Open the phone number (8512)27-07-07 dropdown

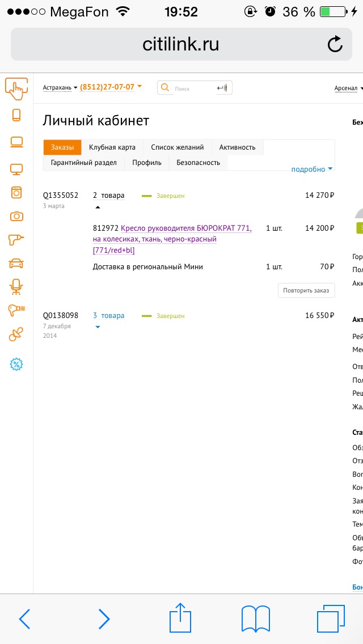[x=111, y=87]
